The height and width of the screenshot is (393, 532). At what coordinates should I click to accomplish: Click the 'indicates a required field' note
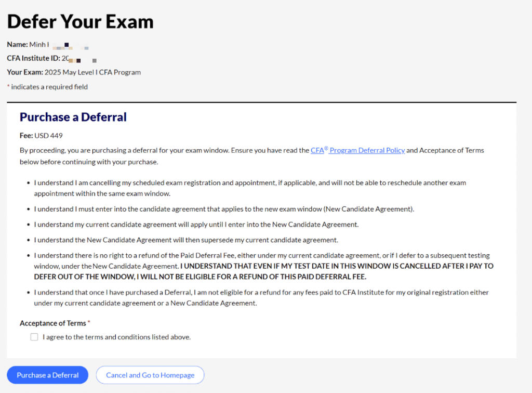(49, 87)
